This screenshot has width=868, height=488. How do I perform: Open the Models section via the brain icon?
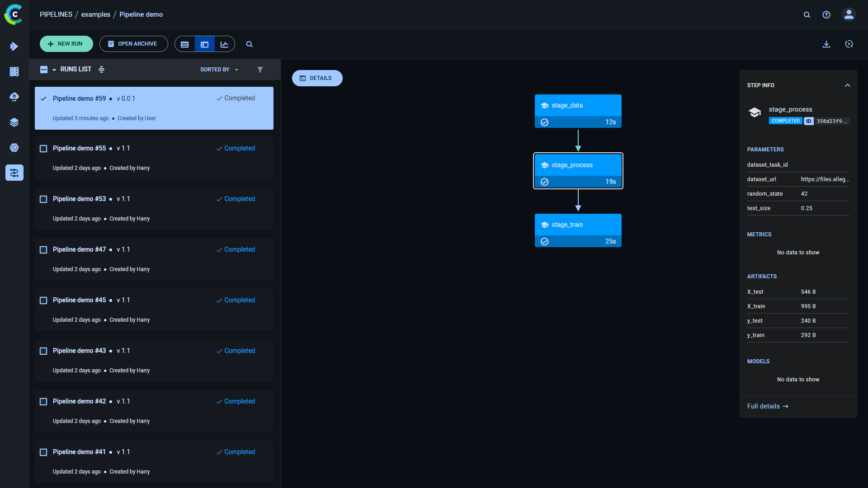click(14, 147)
